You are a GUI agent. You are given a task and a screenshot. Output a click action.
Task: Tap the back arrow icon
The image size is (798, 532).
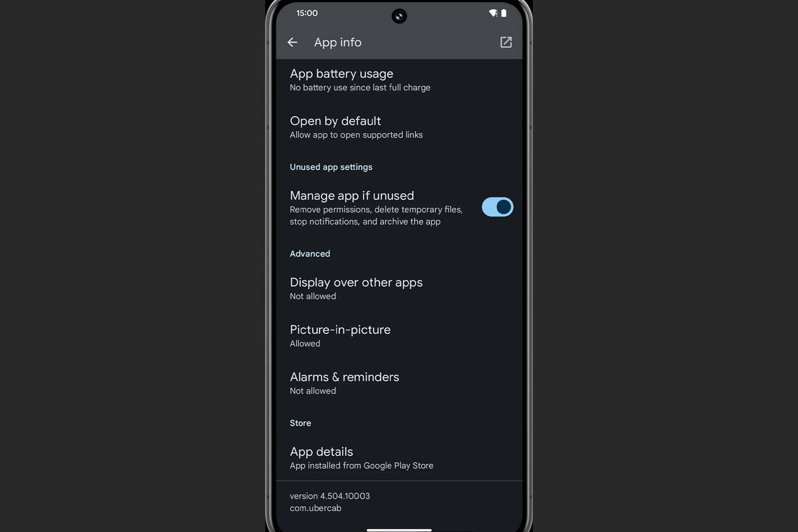pyautogui.click(x=292, y=42)
